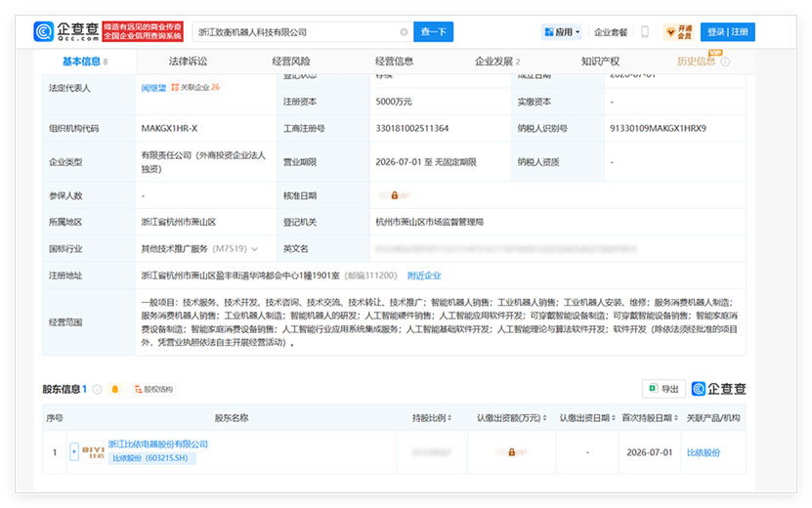Select the 杭州市萧山区市场监督管理局 text
812x508 pixels.
click(x=429, y=222)
